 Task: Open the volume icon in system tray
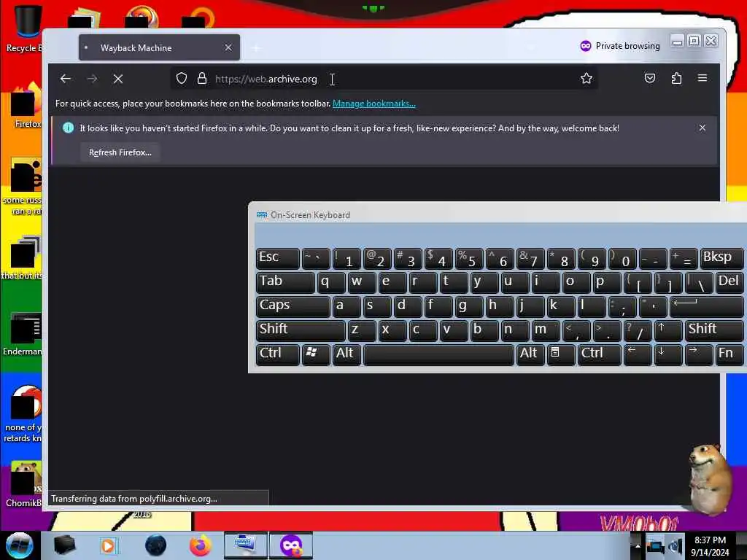point(675,546)
